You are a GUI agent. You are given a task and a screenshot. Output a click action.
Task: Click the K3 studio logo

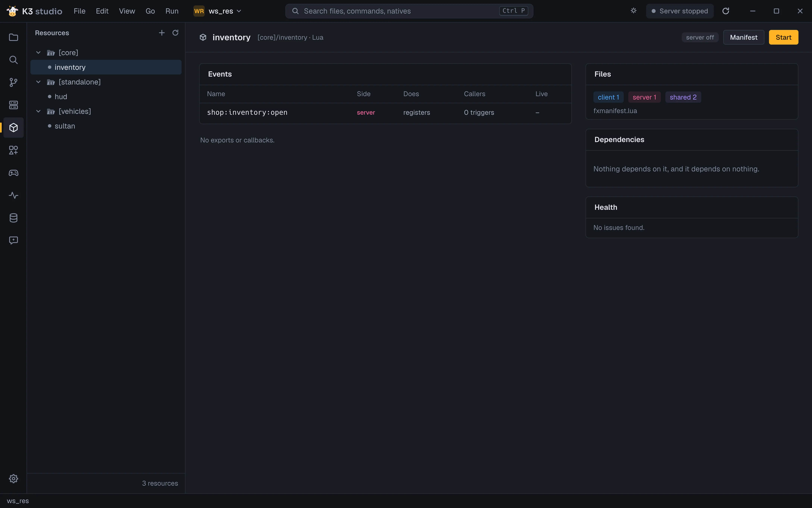point(34,11)
